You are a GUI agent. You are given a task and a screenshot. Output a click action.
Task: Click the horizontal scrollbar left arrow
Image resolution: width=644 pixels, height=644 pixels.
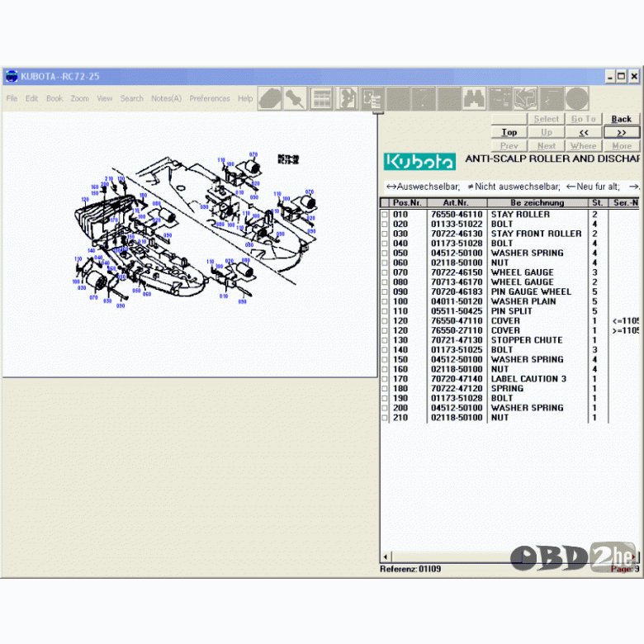pyautogui.click(x=386, y=557)
